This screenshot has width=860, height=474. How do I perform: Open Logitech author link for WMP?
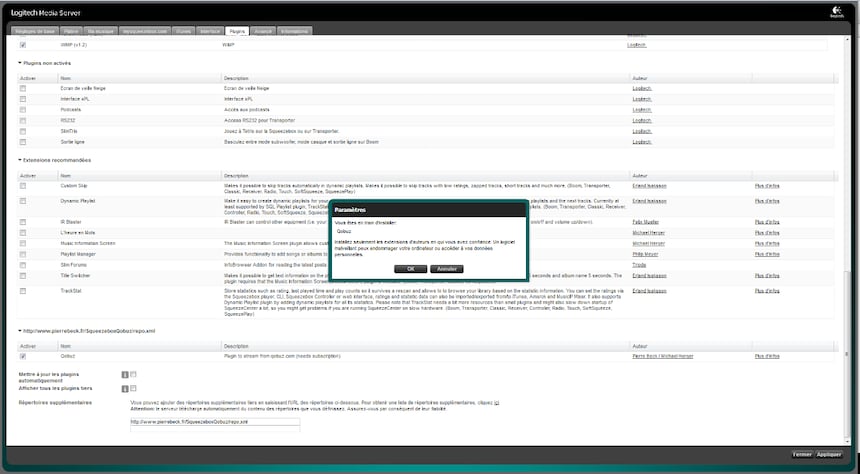(x=637, y=45)
